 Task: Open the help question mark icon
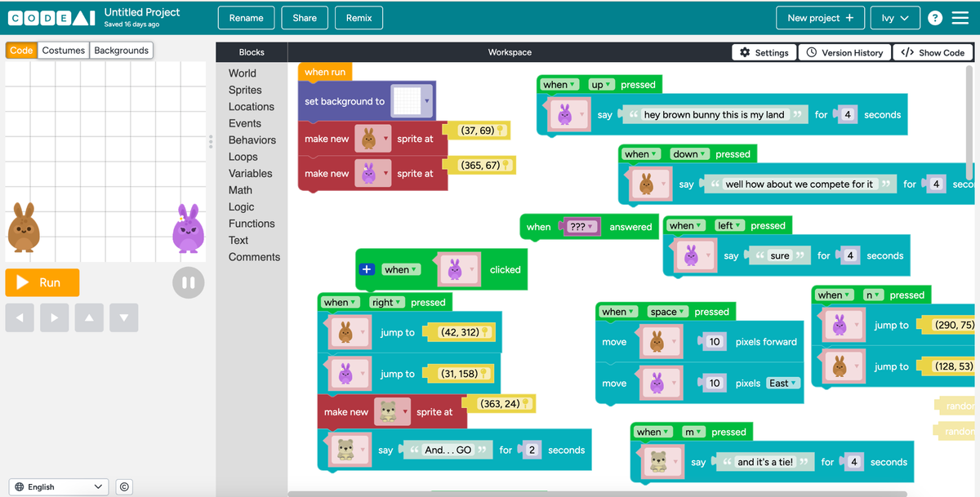pos(935,18)
